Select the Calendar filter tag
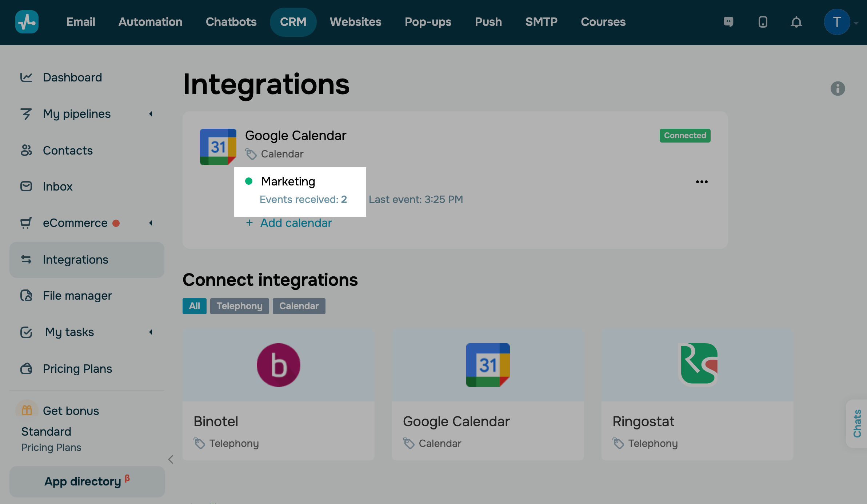This screenshot has width=867, height=504. pyautogui.click(x=299, y=306)
